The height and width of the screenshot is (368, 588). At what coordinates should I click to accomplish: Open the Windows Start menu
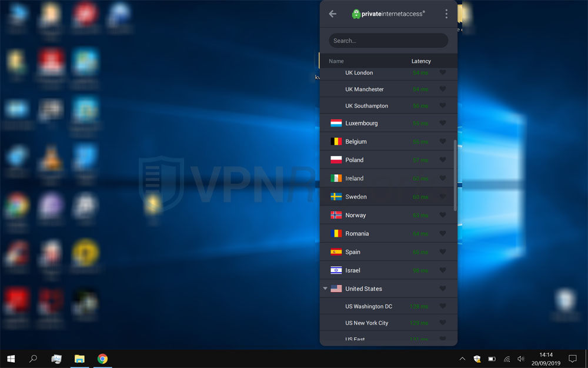pyautogui.click(x=11, y=359)
